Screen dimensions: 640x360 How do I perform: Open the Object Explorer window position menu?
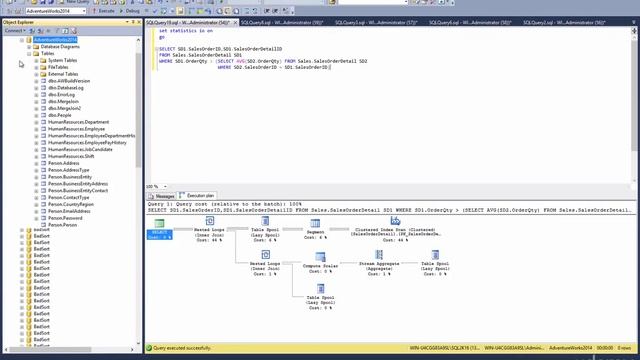(x=127, y=22)
